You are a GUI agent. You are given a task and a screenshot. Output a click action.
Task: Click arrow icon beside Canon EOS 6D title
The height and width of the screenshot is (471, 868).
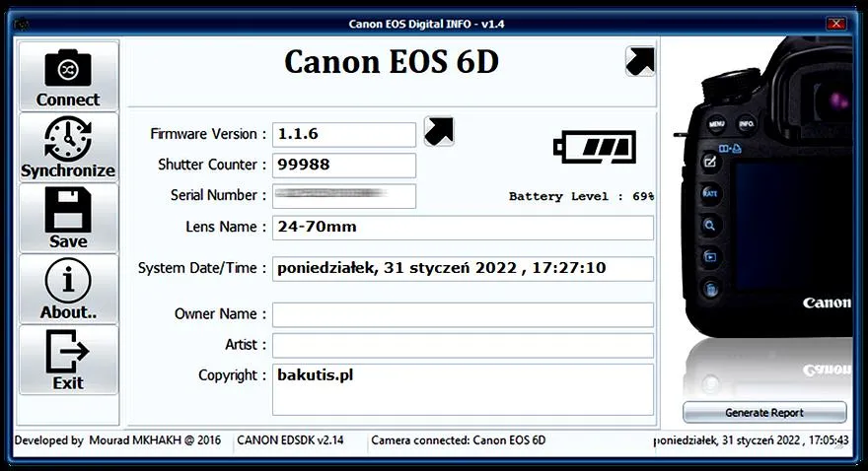click(x=640, y=61)
